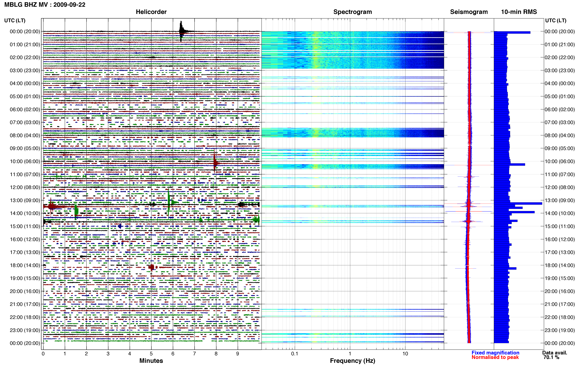
Task: Click the right 12:00 (08:00) time label
Action: pyautogui.click(x=560, y=187)
